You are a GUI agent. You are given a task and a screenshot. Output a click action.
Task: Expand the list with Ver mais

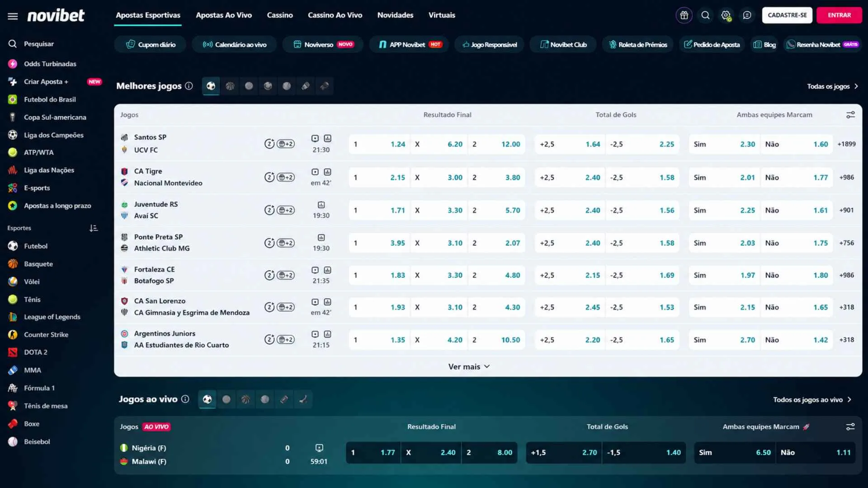click(469, 366)
